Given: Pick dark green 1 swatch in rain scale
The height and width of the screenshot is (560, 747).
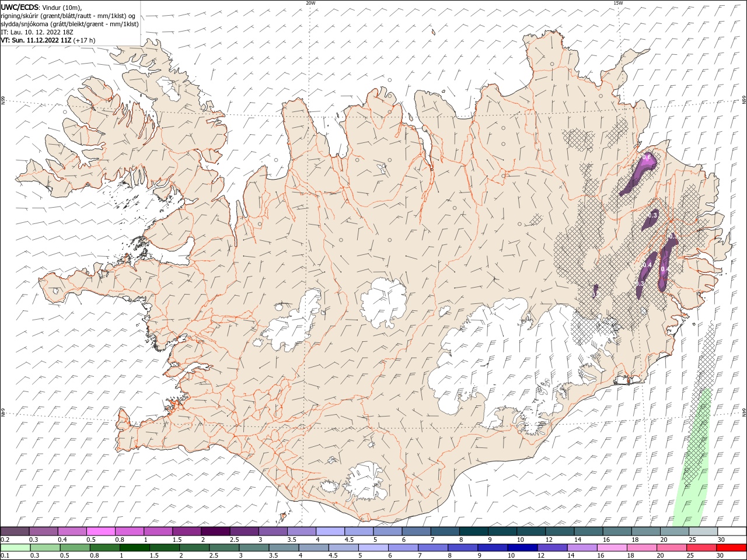Looking at the screenshot, I should tap(134, 548).
